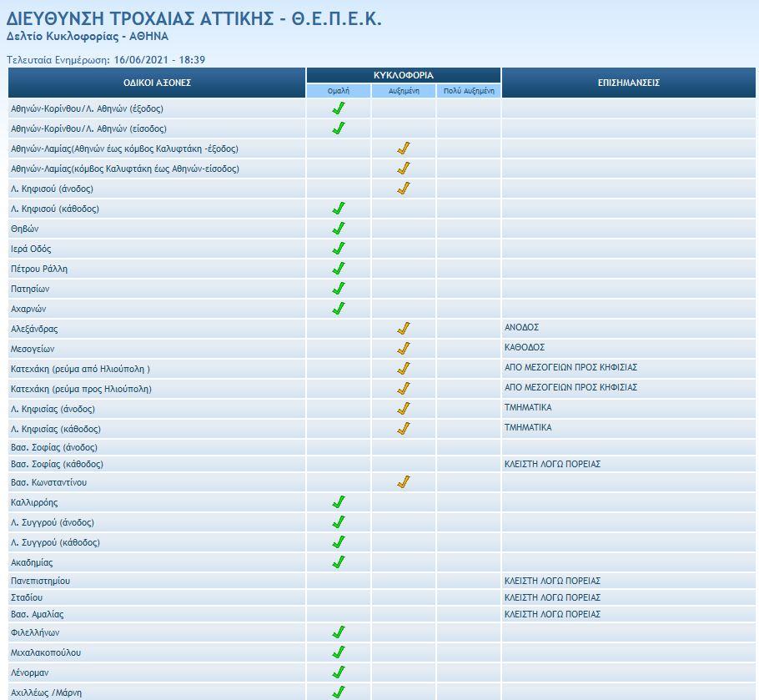Click the Πολύ Αυξημένη column header
The width and height of the screenshot is (759, 700).
[469, 91]
